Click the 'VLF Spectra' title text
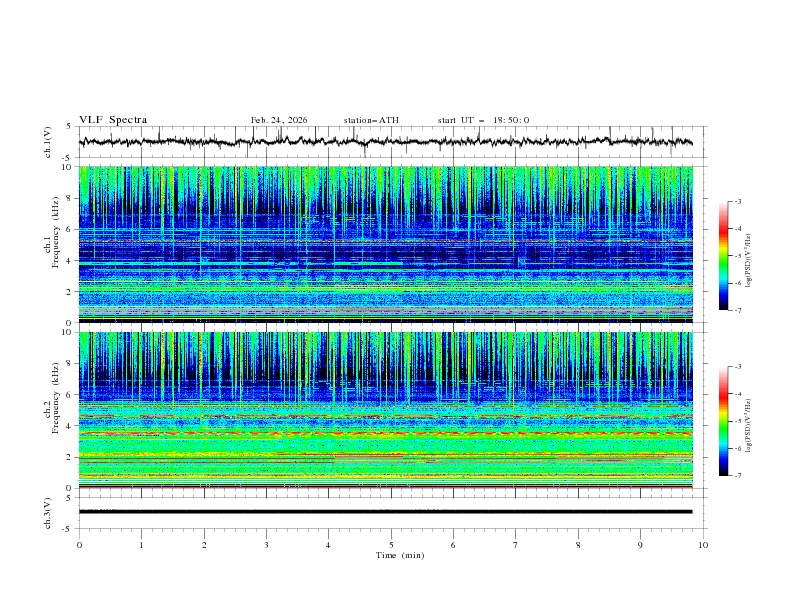 point(113,120)
